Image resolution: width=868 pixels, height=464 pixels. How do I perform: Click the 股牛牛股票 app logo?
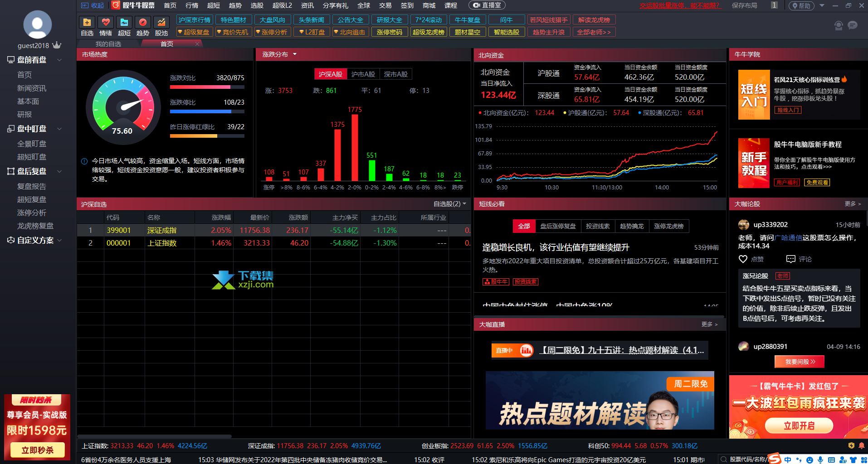pyautogui.click(x=134, y=5)
